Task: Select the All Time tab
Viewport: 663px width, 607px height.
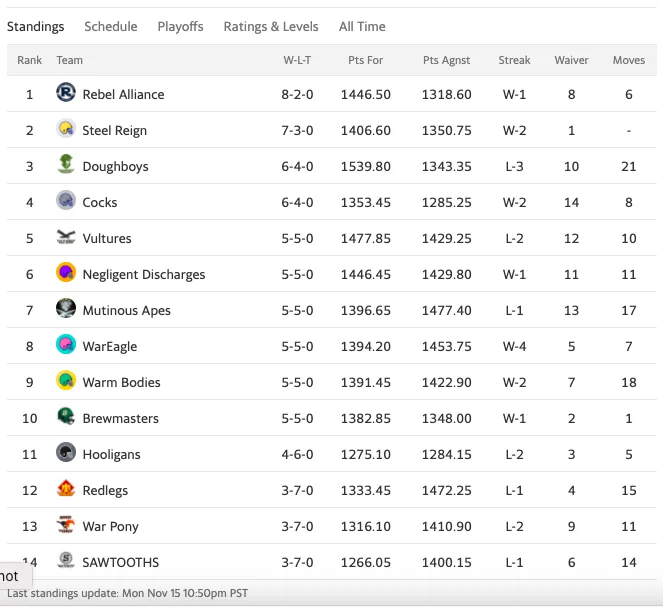Action: [362, 27]
